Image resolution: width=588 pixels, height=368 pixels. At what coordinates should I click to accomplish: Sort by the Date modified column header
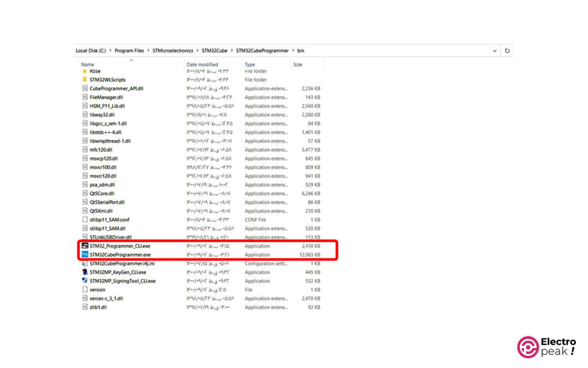[202, 65]
